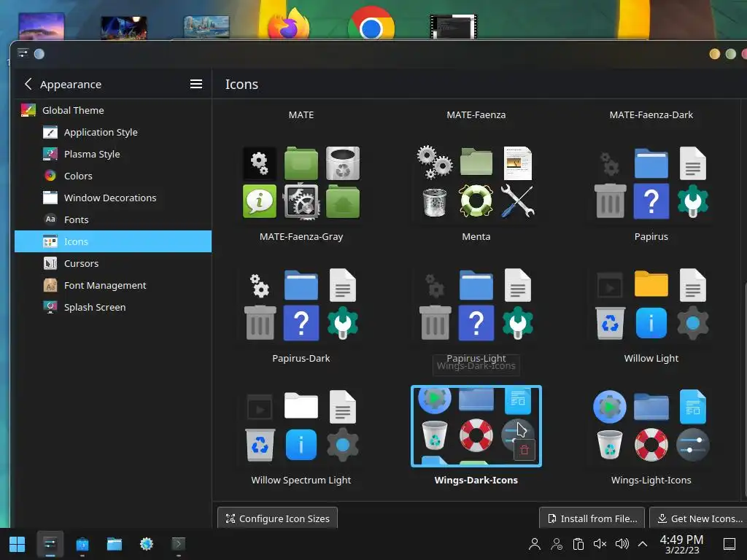
Task: Select the Wings-Dark-Icons theme preview
Action: [476, 426]
